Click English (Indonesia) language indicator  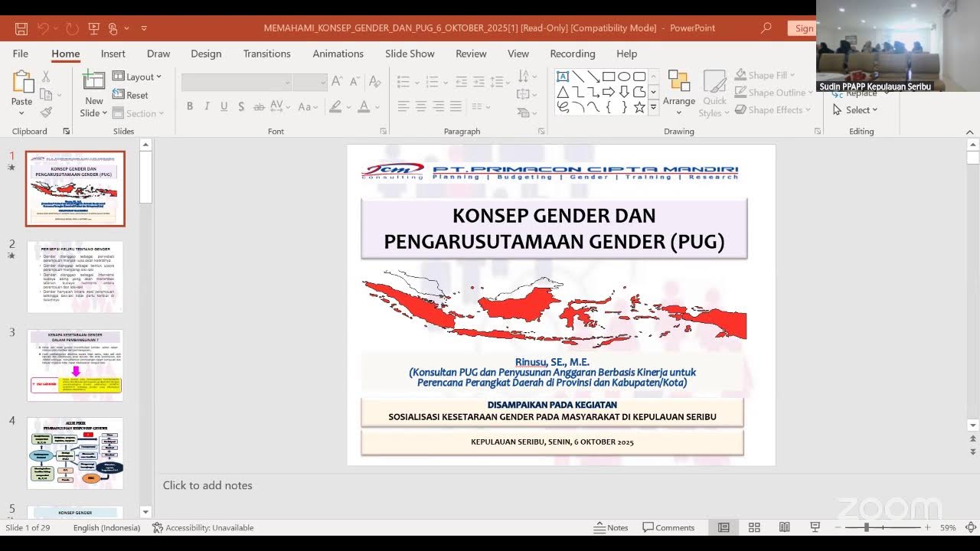pos(107,527)
